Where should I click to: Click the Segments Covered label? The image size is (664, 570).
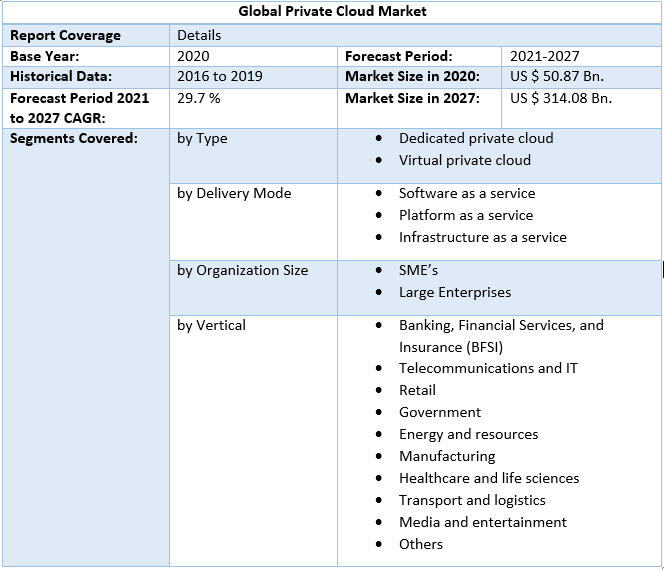point(73,138)
